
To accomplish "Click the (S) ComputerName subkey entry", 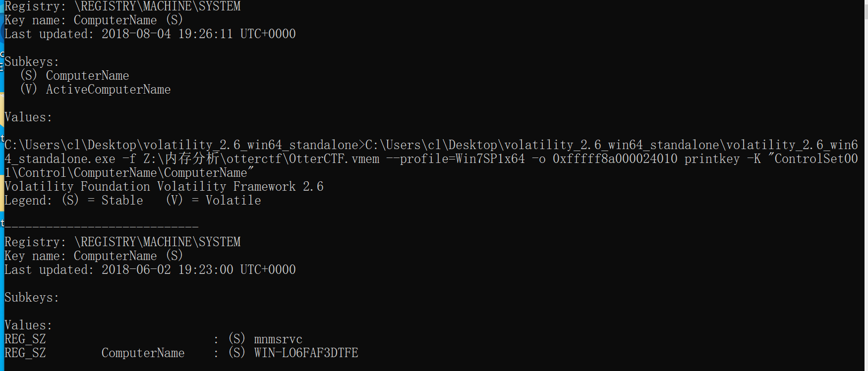I will [x=87, y=76].
